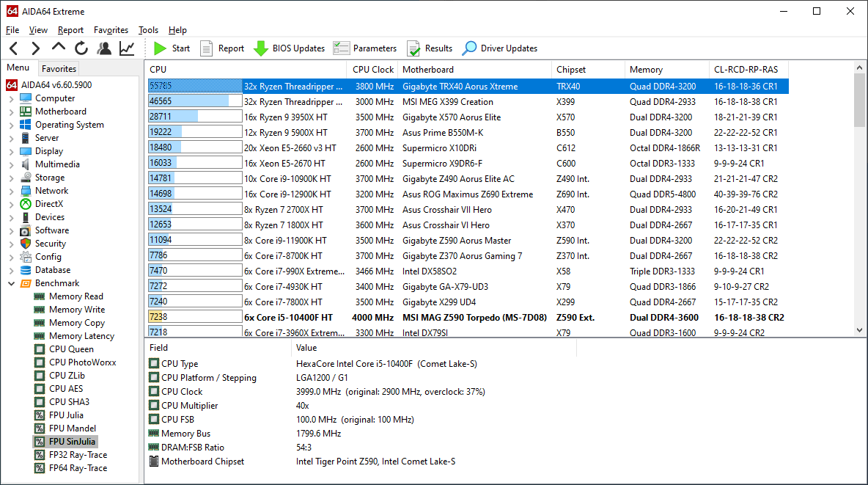Image resolution: width=868 pixels, height=485 pixels.
Task: Select the Memory Latency benchmark item
Action: coord(81,336)
